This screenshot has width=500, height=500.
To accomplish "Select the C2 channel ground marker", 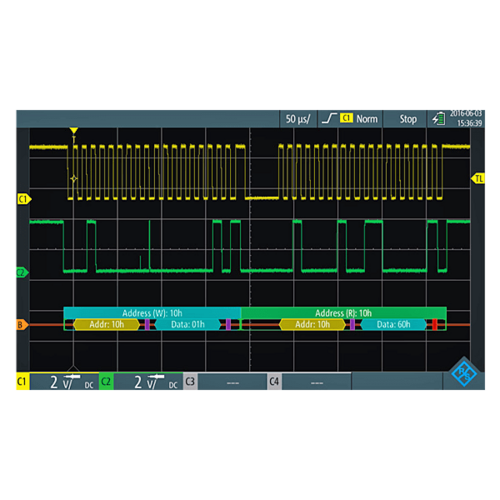I will point(22,272).
